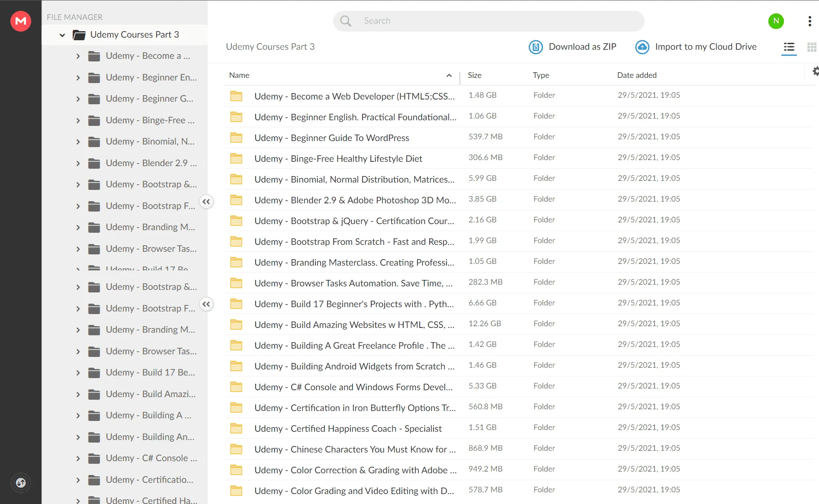The width and height of the screenshot is (819, 504).
Task: Click folder icon of Binge-Free Healthy Lifestyle Diet row
Action: coord(236,158)
